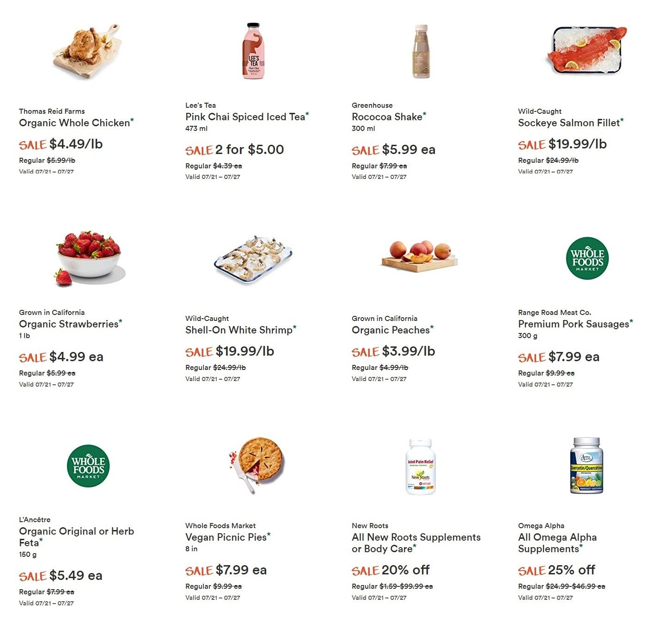This screenshot has width=672, height=641.
Task: Select the Rococoa Shake bottle image
Action: 421,51
